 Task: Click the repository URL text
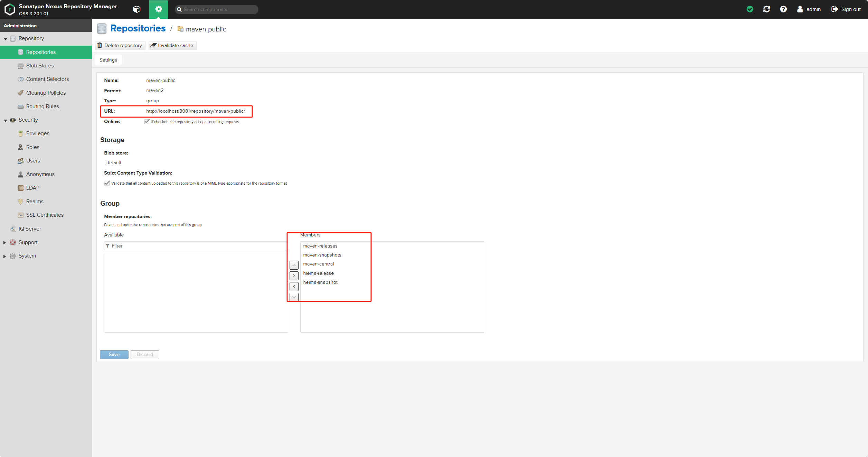pos(196,111)
